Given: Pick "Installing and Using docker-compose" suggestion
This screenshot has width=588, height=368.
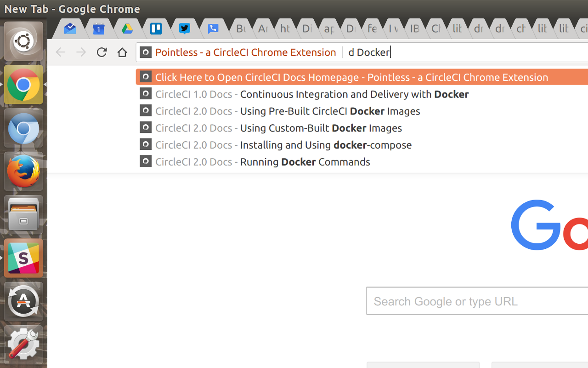Looking at the screenshot, I should [x=362, y=145].
